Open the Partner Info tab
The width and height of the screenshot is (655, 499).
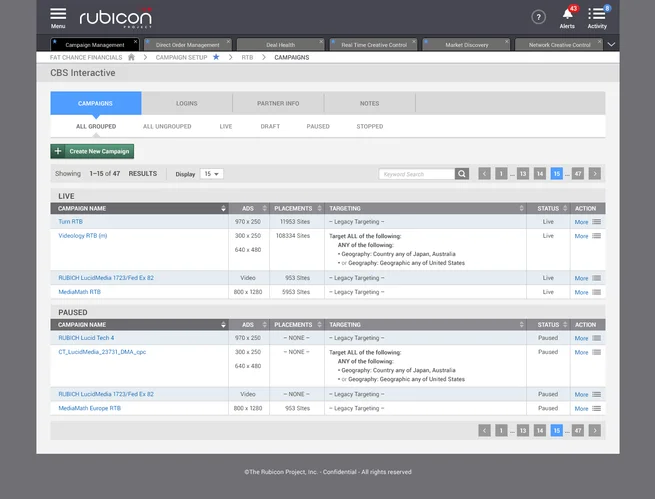[278, 103]
